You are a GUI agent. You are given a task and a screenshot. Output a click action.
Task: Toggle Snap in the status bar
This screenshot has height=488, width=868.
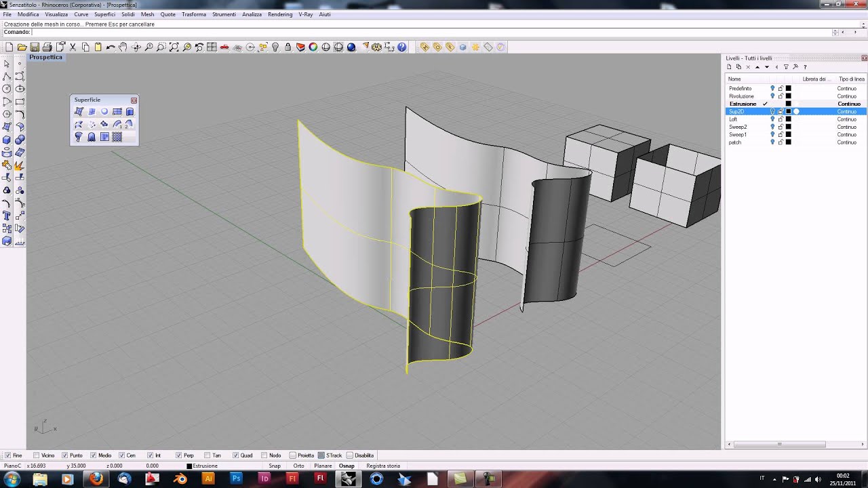pos(275,466)
